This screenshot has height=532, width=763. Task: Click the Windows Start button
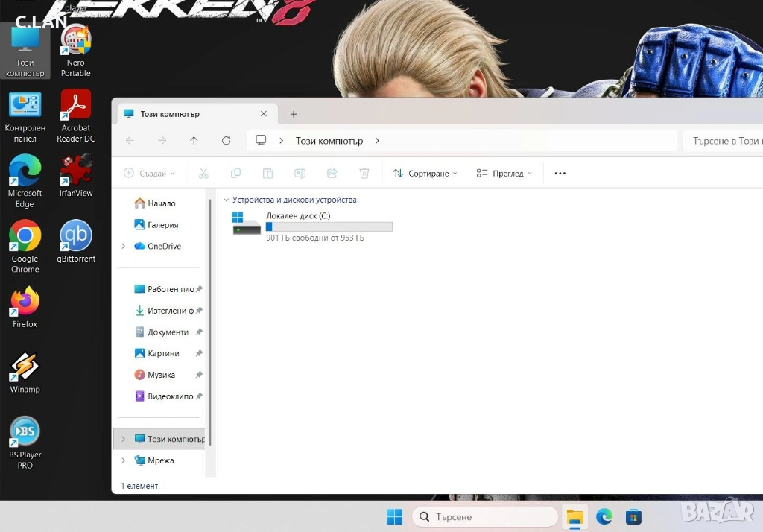(394, 516)
